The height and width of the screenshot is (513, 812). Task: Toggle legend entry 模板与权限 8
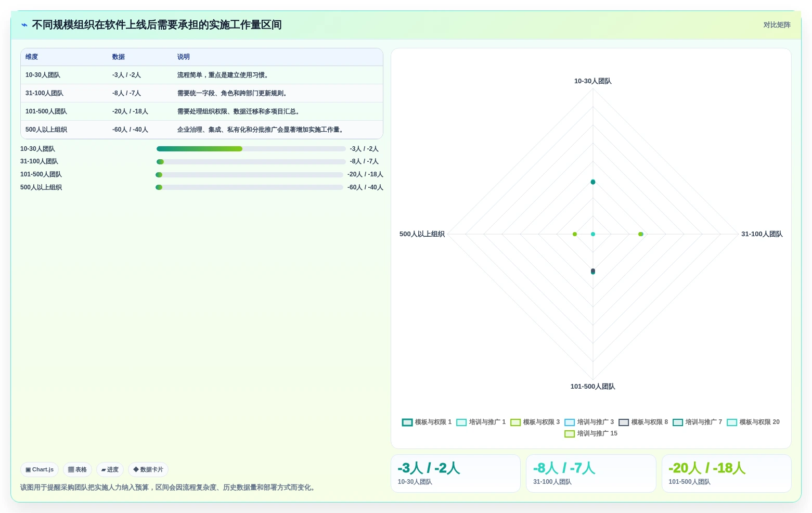[x=643, y=422]
